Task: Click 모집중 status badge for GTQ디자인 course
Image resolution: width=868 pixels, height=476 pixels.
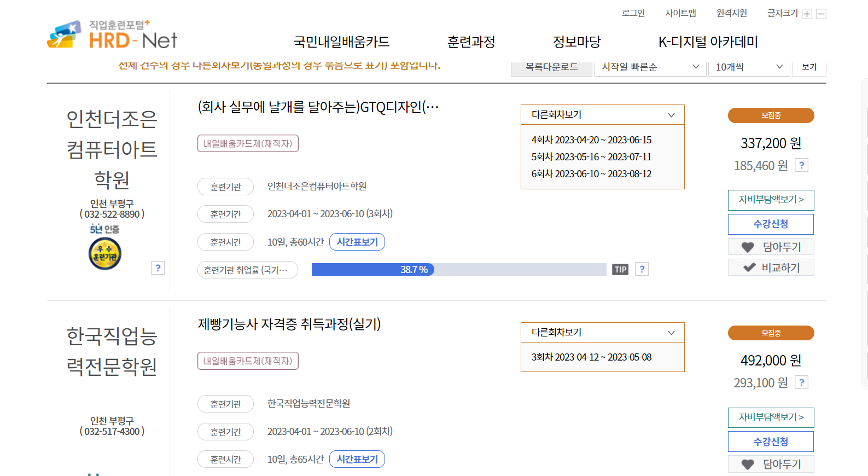Action: point(771,115)
